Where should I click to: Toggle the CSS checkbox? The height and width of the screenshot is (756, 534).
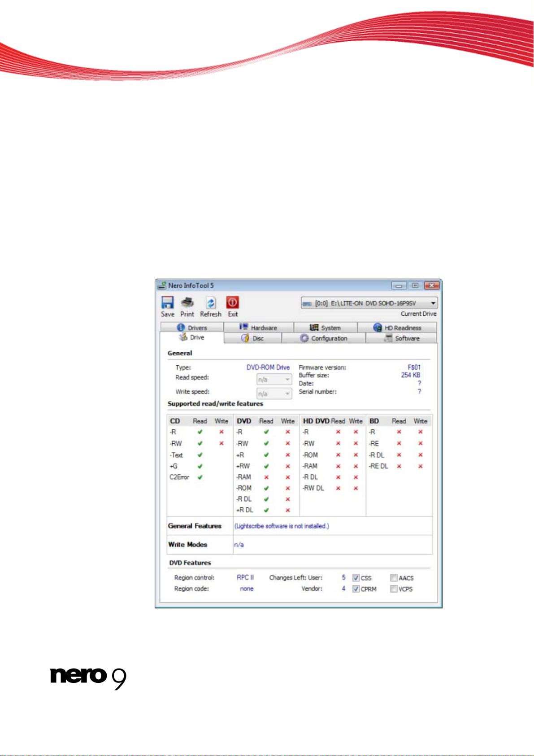pyautogui.click(x=356, y=578)
